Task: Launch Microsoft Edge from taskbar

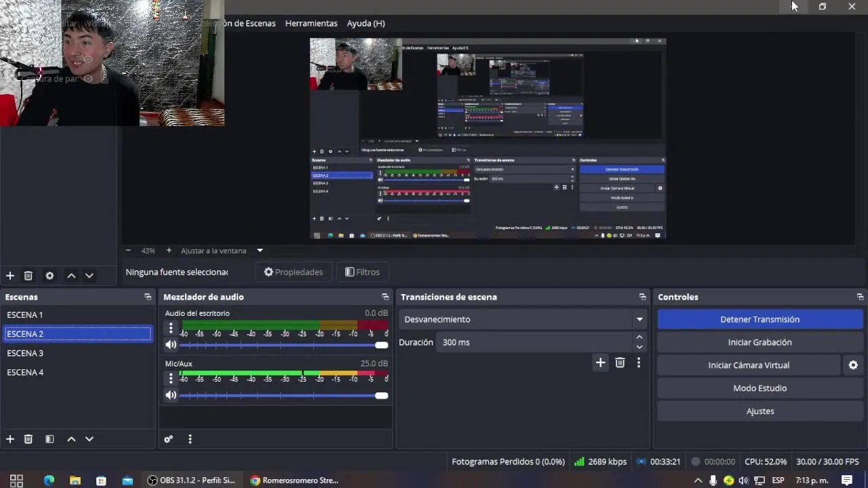Action: 49,481
